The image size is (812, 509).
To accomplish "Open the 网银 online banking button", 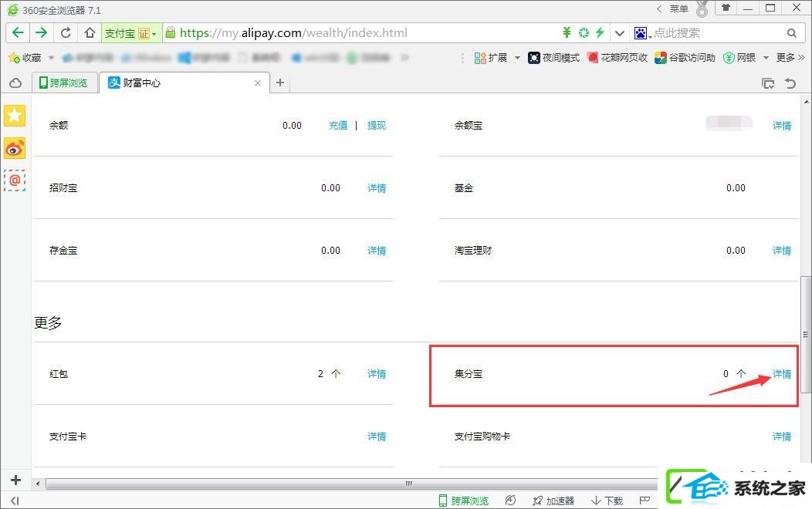I will click(x=739, y=57).
